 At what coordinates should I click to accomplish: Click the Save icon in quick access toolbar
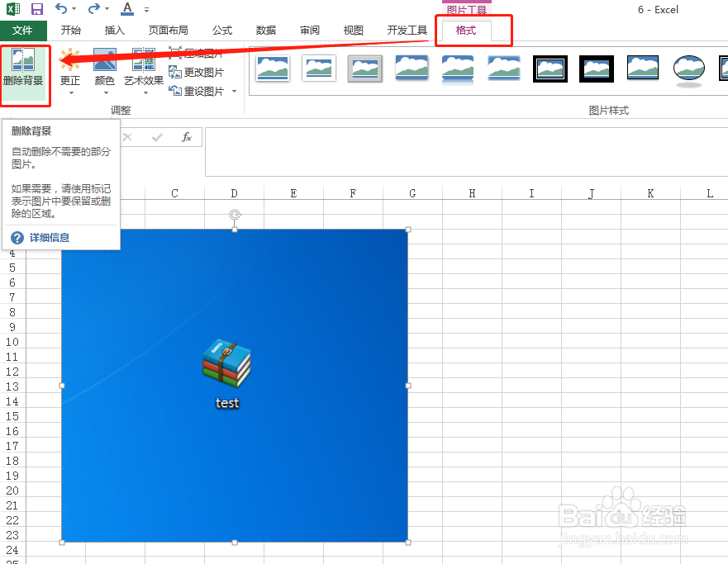pos(36,9)
